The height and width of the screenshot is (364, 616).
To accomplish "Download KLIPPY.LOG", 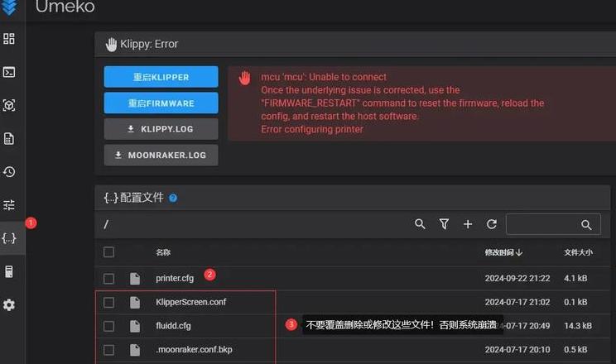I will coord(161,129).
